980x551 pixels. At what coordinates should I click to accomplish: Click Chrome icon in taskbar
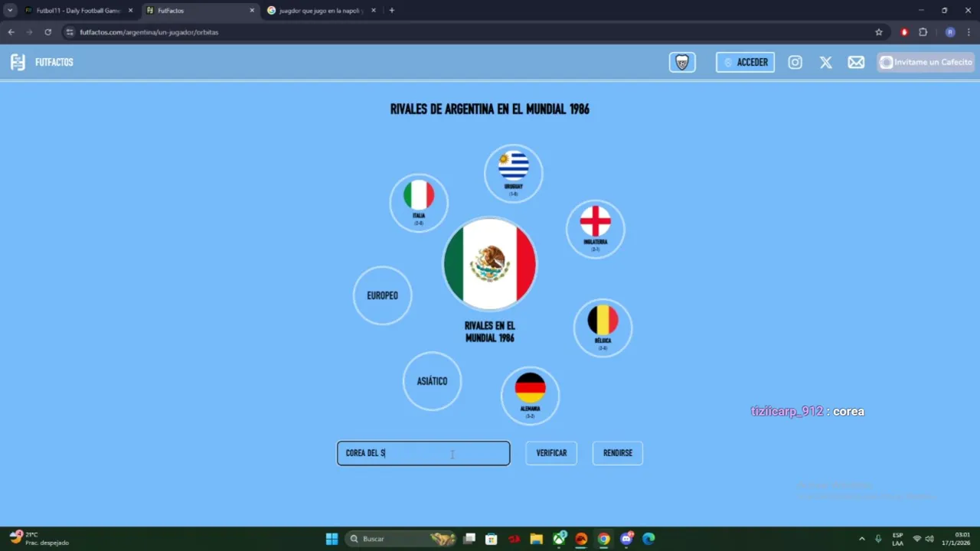[603, 539]
